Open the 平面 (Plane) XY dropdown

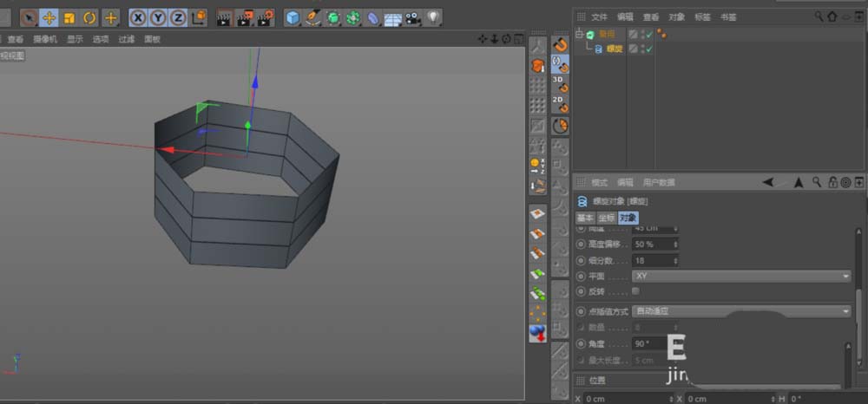pos(741,276)
